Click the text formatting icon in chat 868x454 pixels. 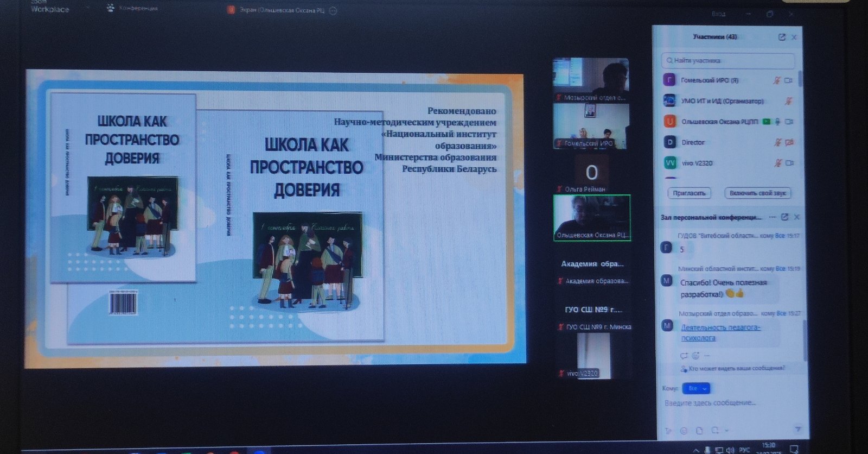point(668,431)
